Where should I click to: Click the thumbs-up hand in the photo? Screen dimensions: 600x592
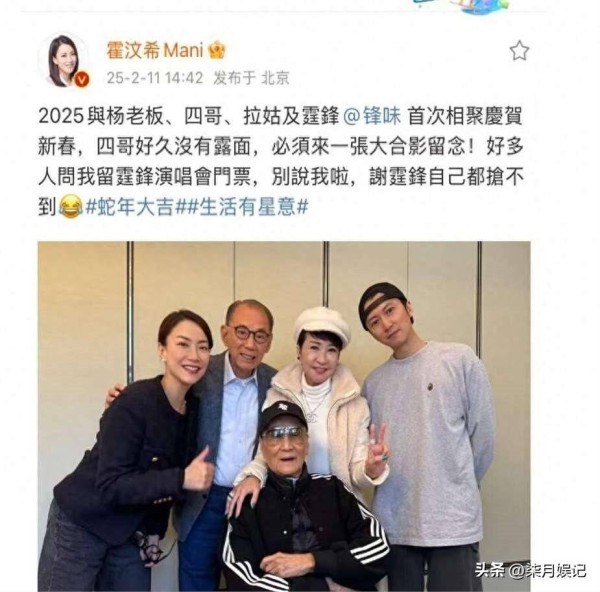pyautogui.click(x=197, y=473)
